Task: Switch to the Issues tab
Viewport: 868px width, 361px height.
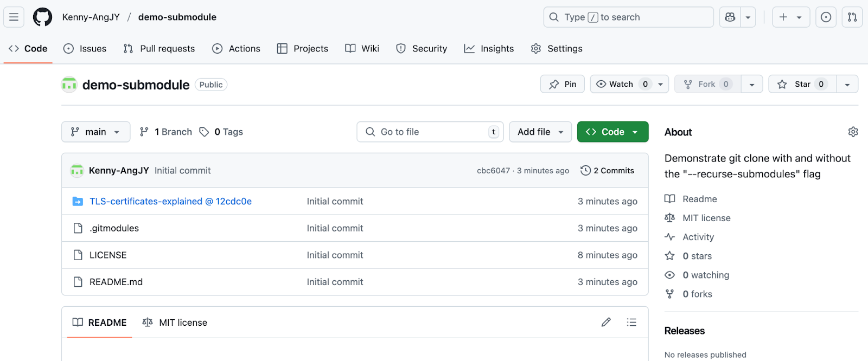Action: click(85, 48)
